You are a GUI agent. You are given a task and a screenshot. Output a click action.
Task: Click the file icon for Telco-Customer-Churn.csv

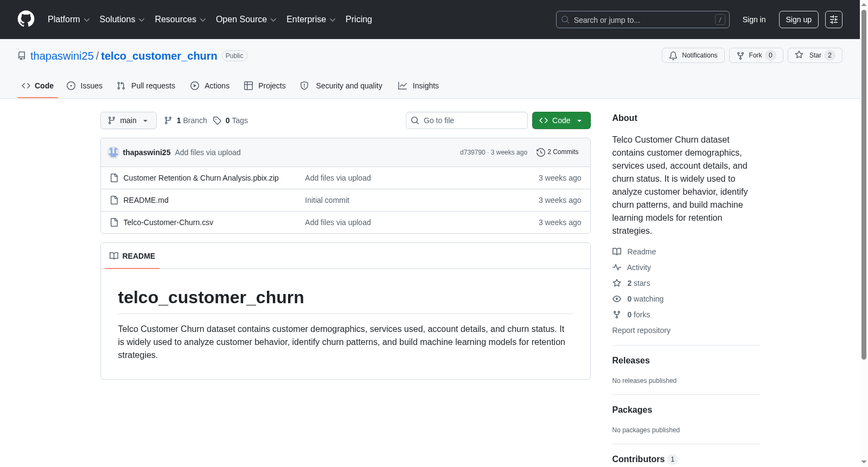pyautogui.click(x=114, y=222)
